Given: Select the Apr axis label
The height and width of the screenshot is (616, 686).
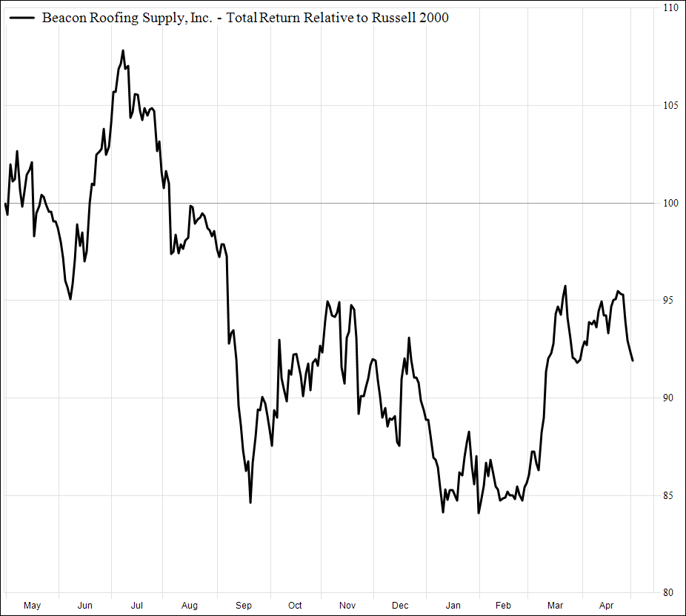Looking at the screenshot, I should click(x=607, y=605).
